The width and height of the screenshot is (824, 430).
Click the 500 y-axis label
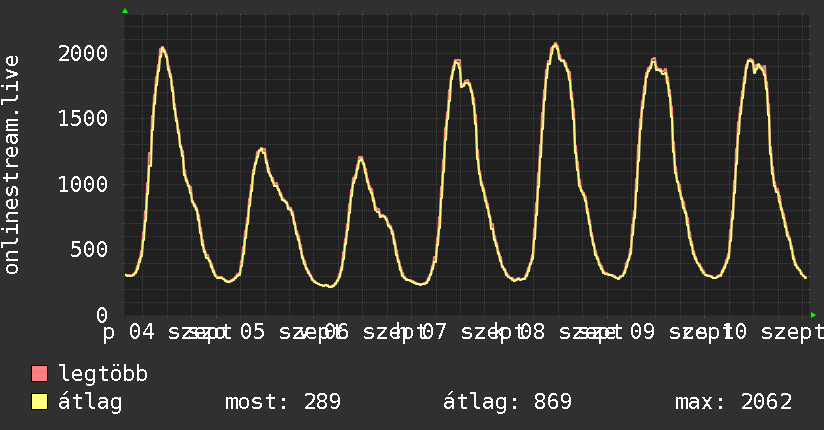(x=89, y=250)
